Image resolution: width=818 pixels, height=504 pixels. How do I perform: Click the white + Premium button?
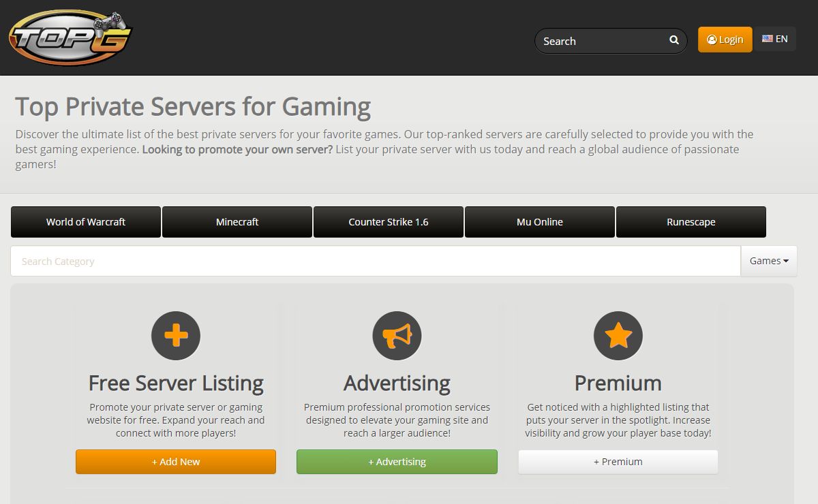coord(618,462)
